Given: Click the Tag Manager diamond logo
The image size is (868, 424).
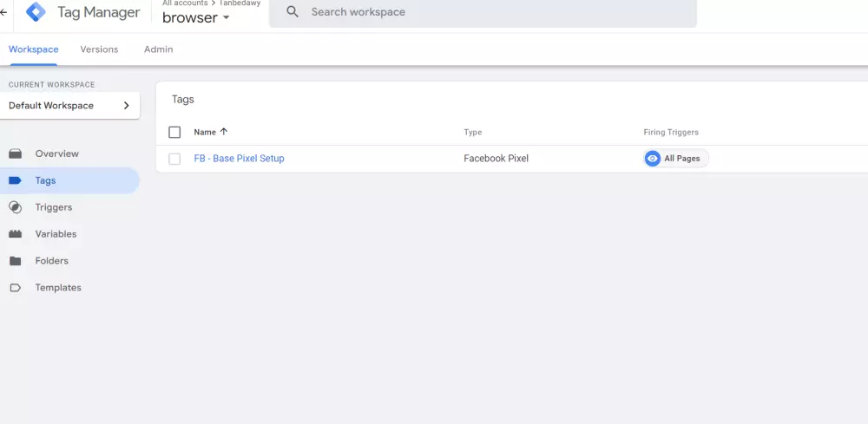Looking at the screenshot, I should tap(36, 11).
